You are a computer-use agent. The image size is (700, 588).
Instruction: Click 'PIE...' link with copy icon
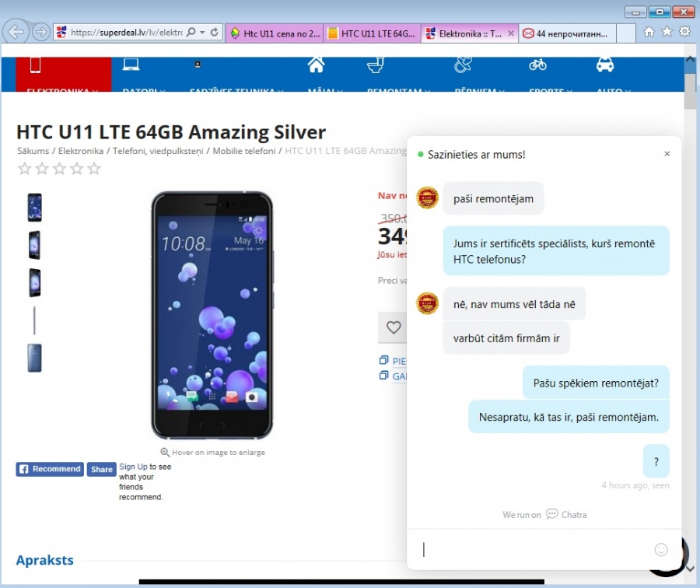click(x=393, y=361)
